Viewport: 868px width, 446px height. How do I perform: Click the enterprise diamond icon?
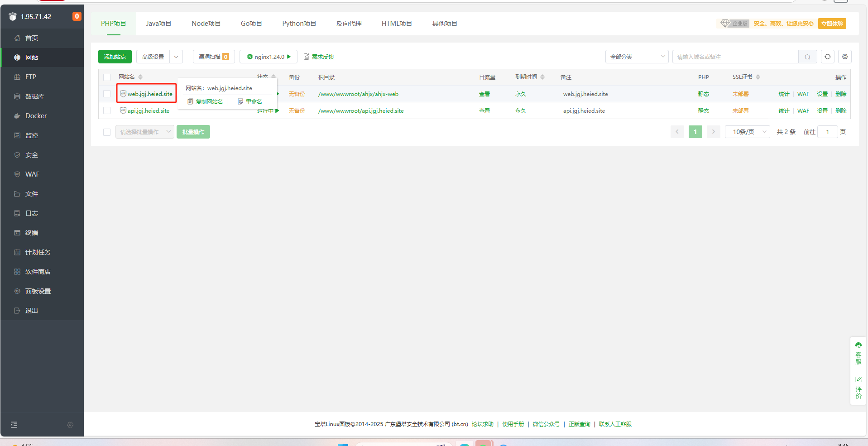click(x=725, y=23)
